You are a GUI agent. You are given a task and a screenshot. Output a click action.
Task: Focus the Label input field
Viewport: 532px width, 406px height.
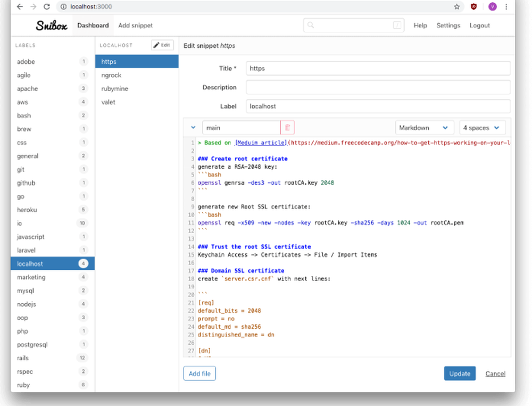(x=378, y=106)
